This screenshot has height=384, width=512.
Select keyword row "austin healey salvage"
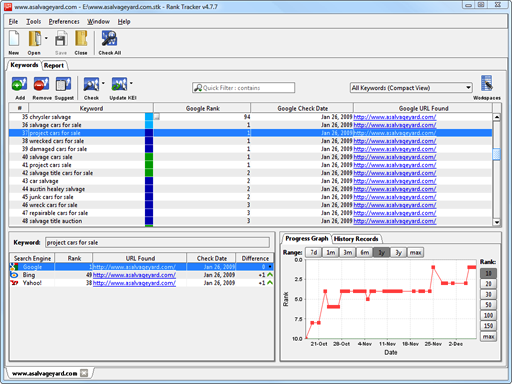click(x=250, y=189)
